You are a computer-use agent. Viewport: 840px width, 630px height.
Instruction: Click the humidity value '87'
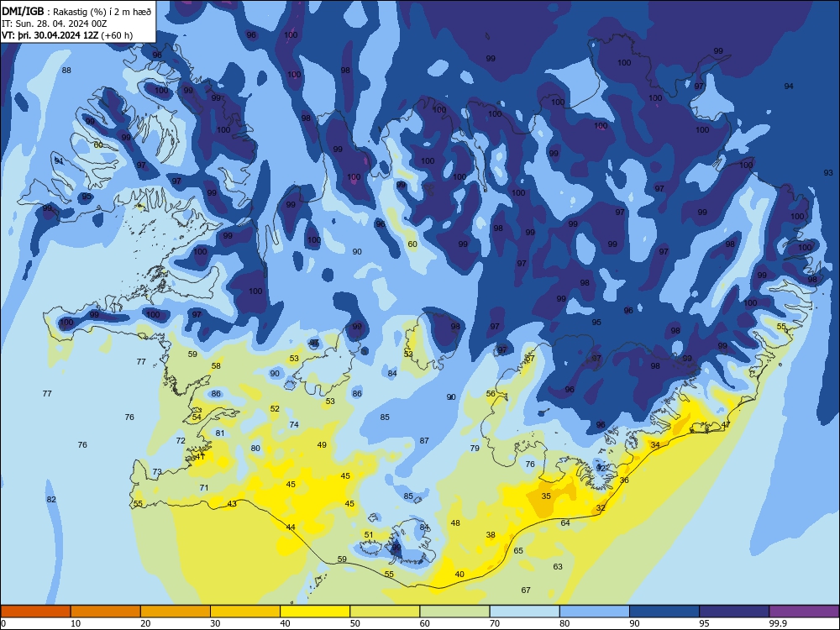(424, 440)
